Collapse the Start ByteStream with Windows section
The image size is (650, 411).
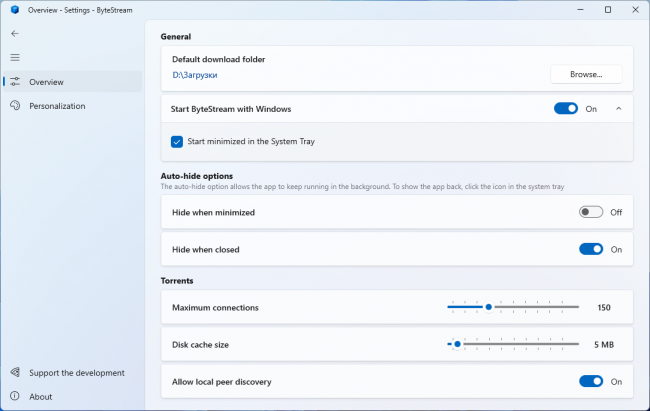(x=618, y=109)
